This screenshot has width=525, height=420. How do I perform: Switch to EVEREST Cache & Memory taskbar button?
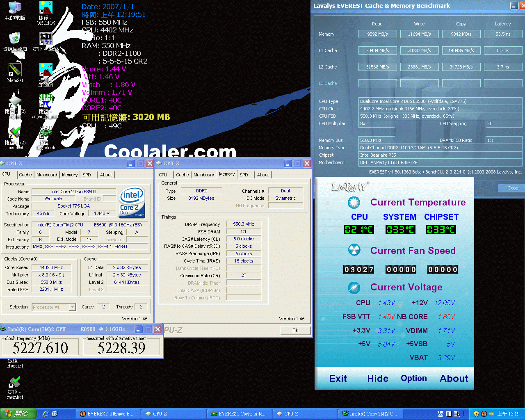[239, 414]
